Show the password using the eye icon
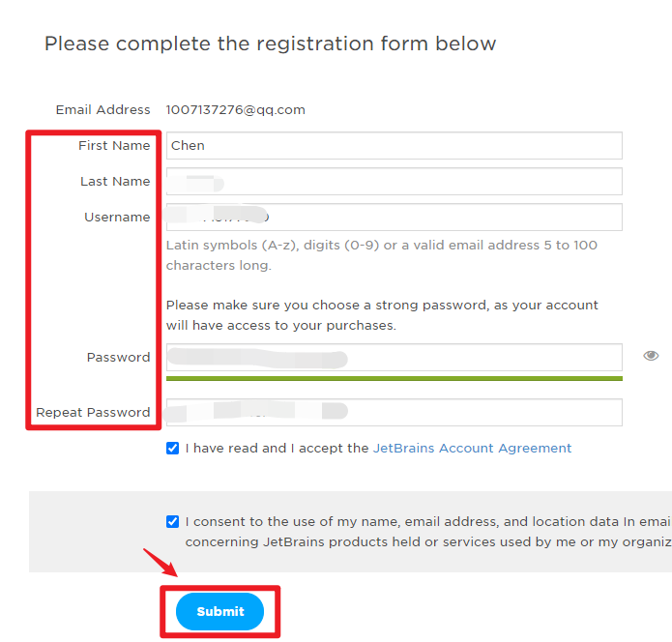672x642 pixels. [651, 356]
